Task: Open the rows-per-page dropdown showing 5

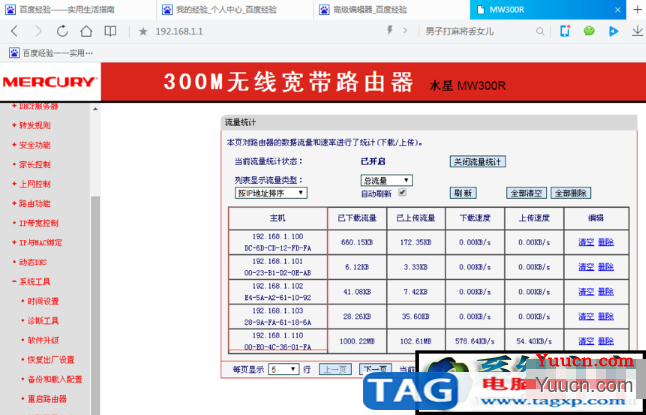Action: (283, 369)
